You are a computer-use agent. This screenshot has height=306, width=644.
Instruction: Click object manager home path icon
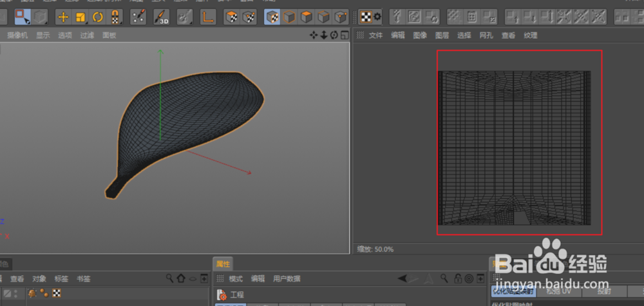click(181, 278)
